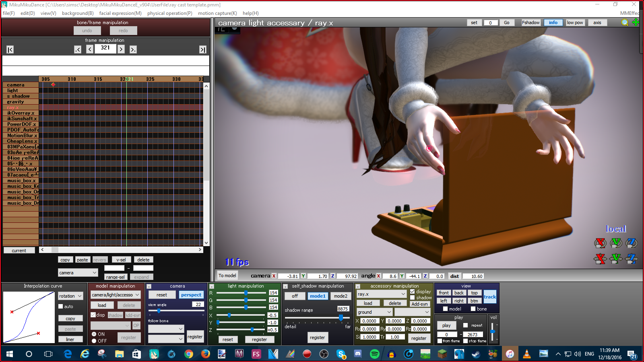
Task: Open the motion capture(K) menu
Action: point(217,13)
